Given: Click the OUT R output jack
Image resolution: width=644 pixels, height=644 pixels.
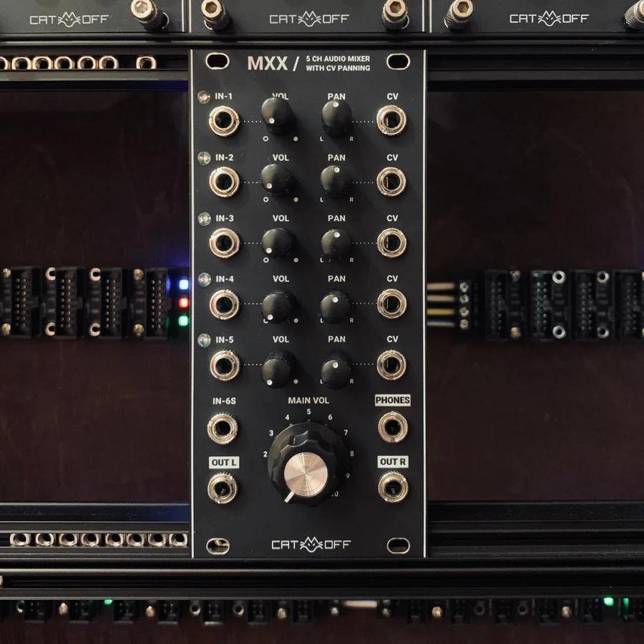Looking at the screenshot, I should 393,487.
